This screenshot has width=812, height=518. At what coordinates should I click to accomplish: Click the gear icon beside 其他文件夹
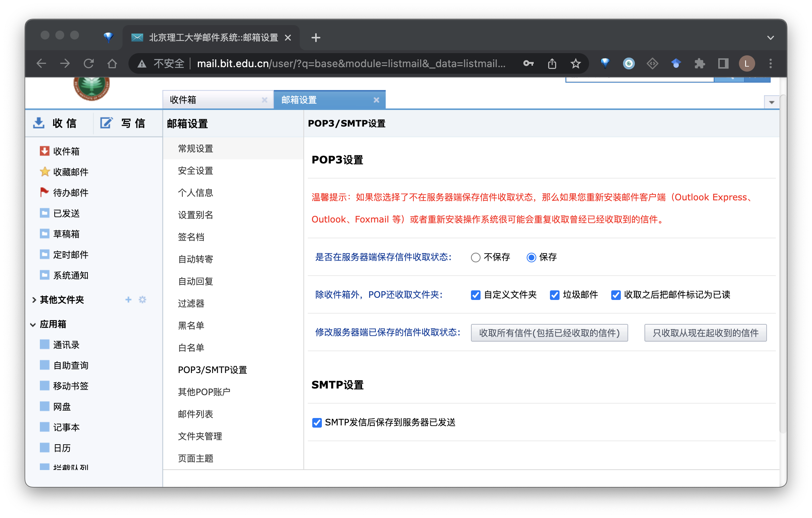coord(142,300)
